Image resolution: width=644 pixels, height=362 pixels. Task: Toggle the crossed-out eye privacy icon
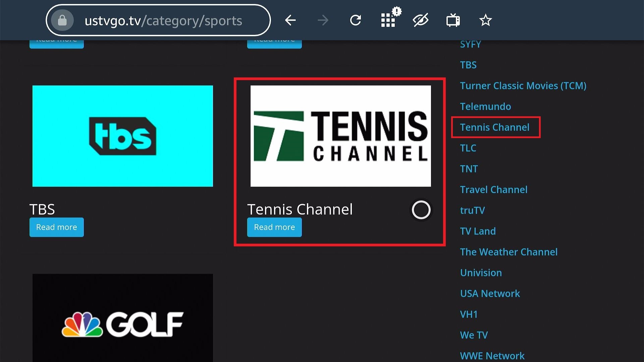click(x=421, y=20)
